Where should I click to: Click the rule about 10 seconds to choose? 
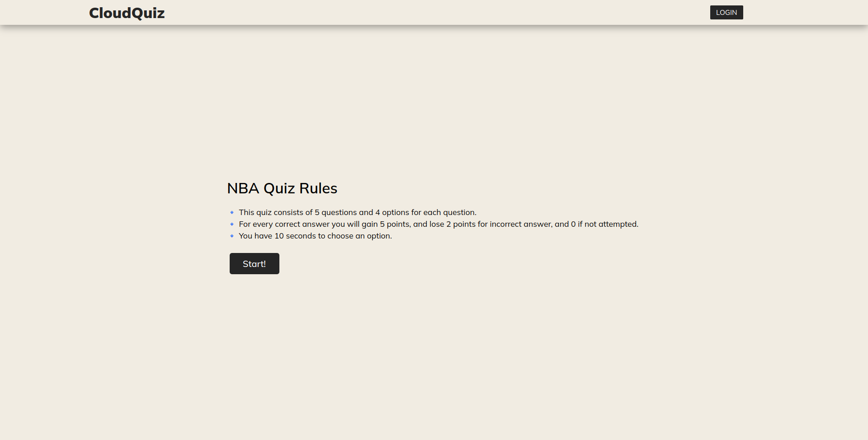[x=315, y=236]
